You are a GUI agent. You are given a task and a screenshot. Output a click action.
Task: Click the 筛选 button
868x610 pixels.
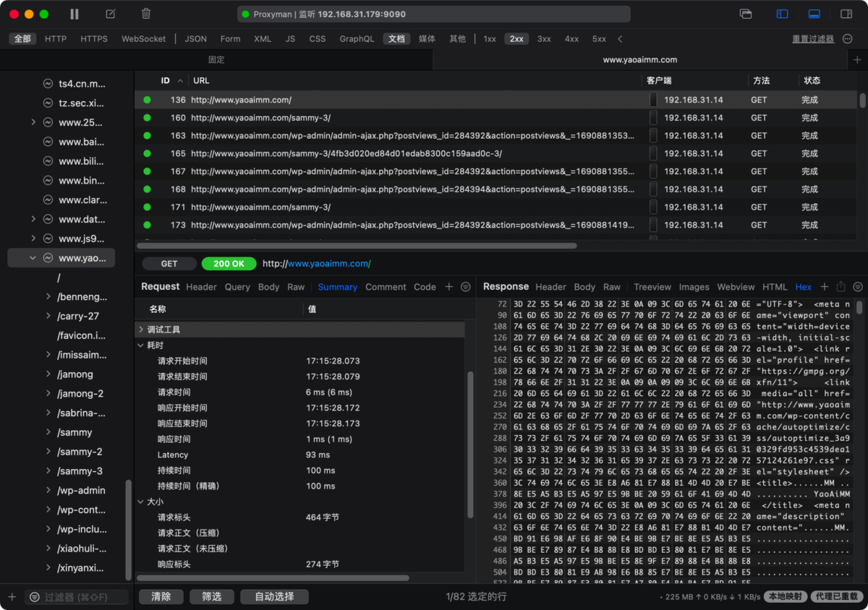[212, 597]
